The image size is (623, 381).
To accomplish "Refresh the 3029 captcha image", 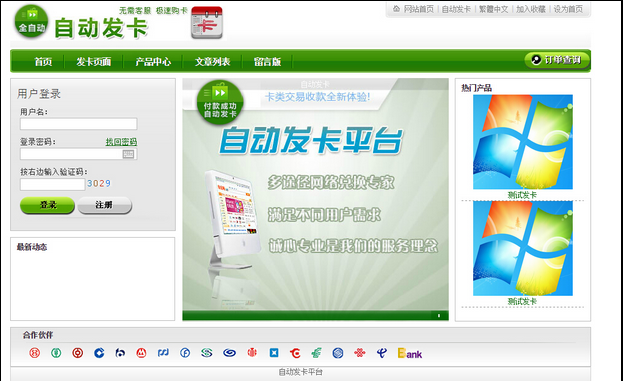I will pos(99,184).
